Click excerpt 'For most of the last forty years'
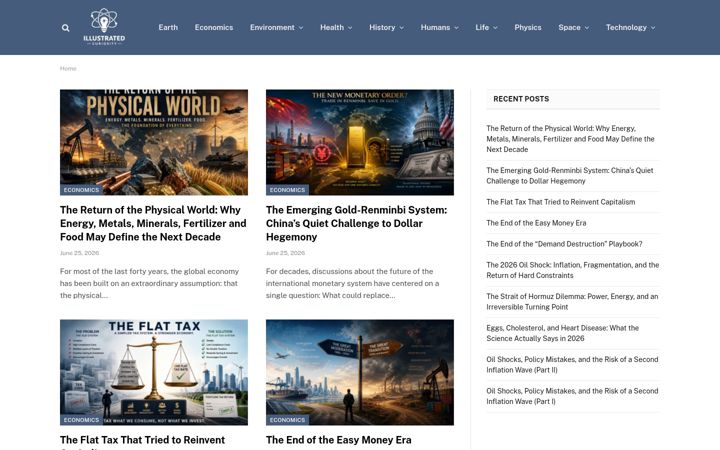This screenshot has height=450, width=720. click(x=150, y=283)
